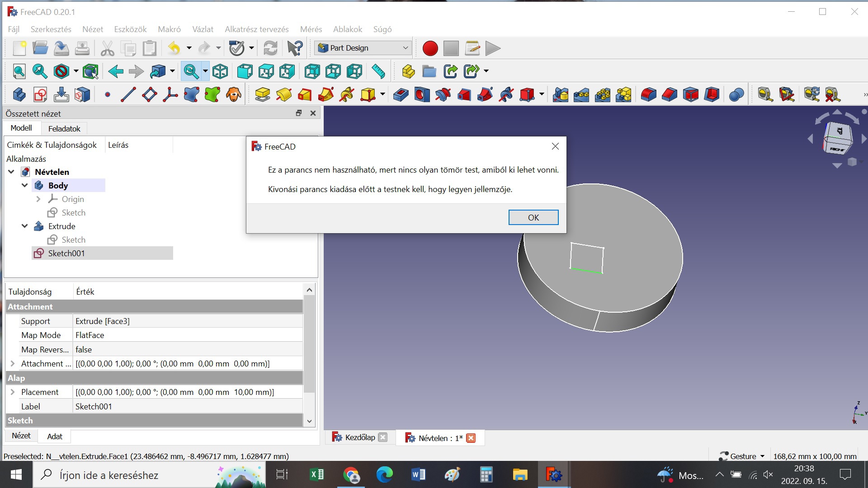
Task: Collapse the Extrude tree node
Action: tap(25, 226)
